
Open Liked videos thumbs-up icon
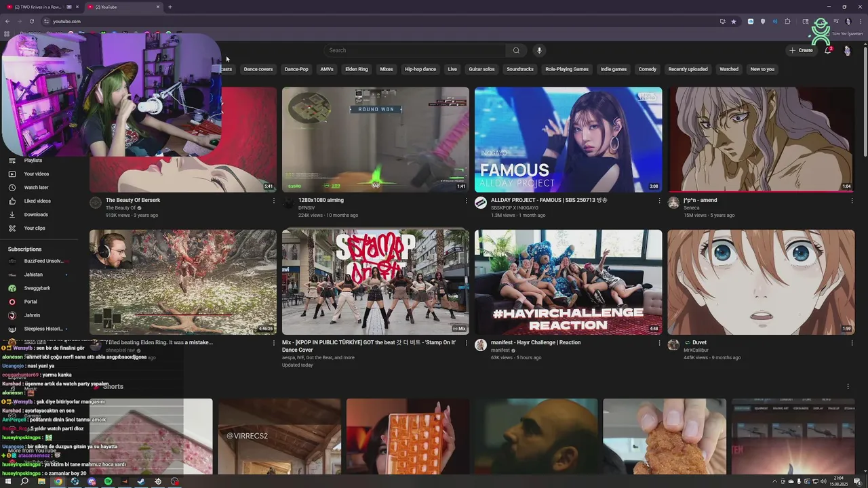tap(12, 201)
